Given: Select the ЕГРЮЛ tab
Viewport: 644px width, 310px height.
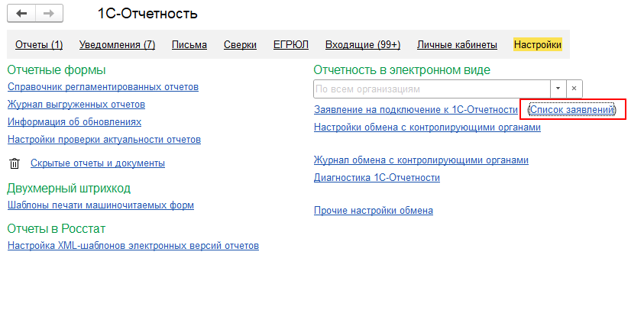Looking at the screenshot, I should (291, 45).
